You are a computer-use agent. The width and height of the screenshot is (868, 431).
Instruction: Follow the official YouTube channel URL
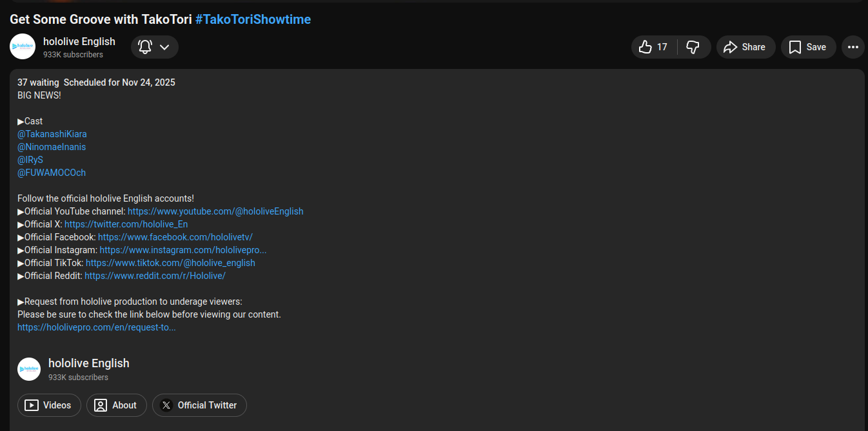[215, 211]
